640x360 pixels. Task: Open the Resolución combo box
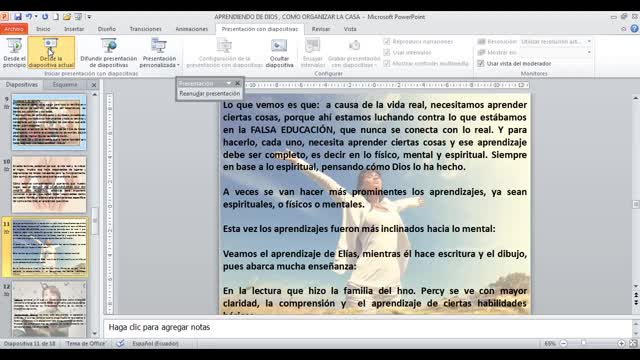coord(556,42)
